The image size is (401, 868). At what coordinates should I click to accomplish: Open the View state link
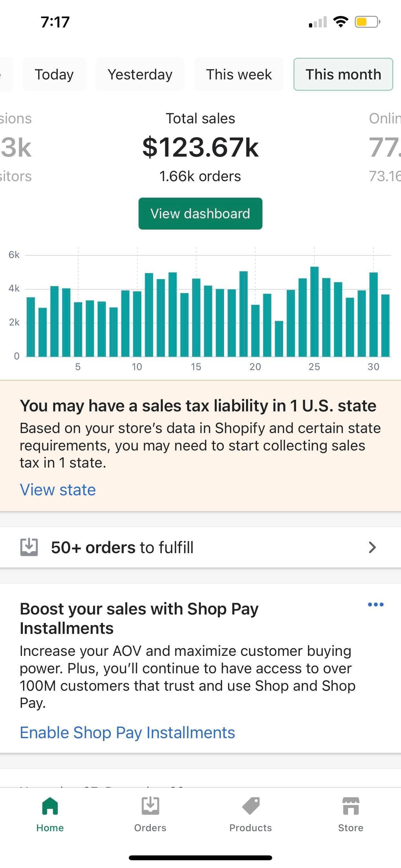point(57,490)
